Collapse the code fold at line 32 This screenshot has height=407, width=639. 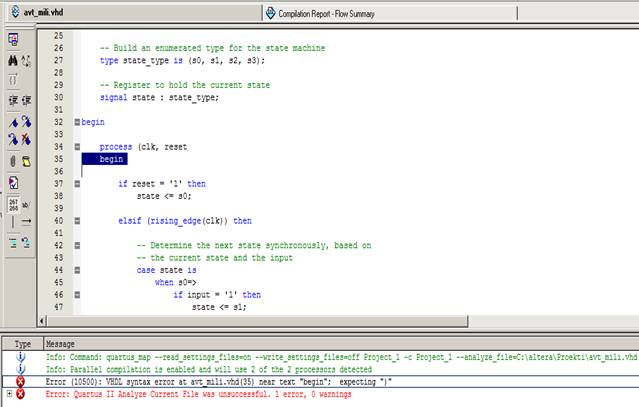[78, 122]
